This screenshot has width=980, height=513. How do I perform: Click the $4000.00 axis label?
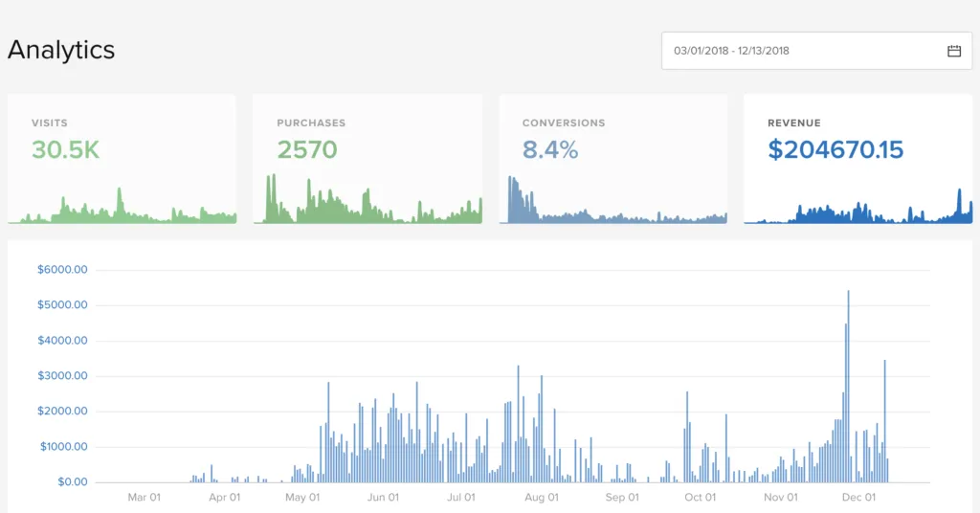62,341
